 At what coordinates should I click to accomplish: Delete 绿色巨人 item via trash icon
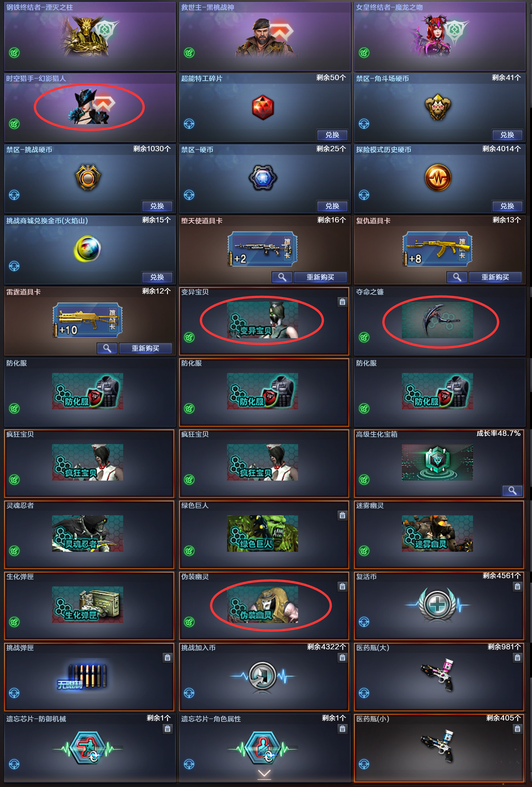point(342,516)
